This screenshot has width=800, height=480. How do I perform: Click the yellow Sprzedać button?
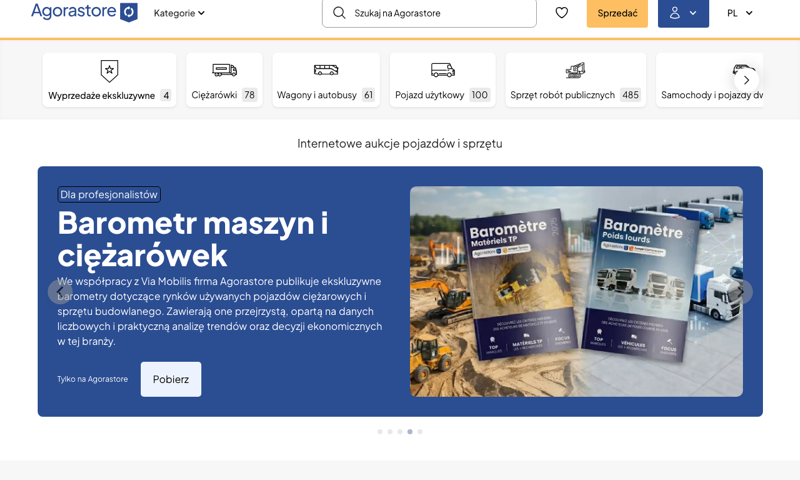pyautogui.click(x=617, y=13)
